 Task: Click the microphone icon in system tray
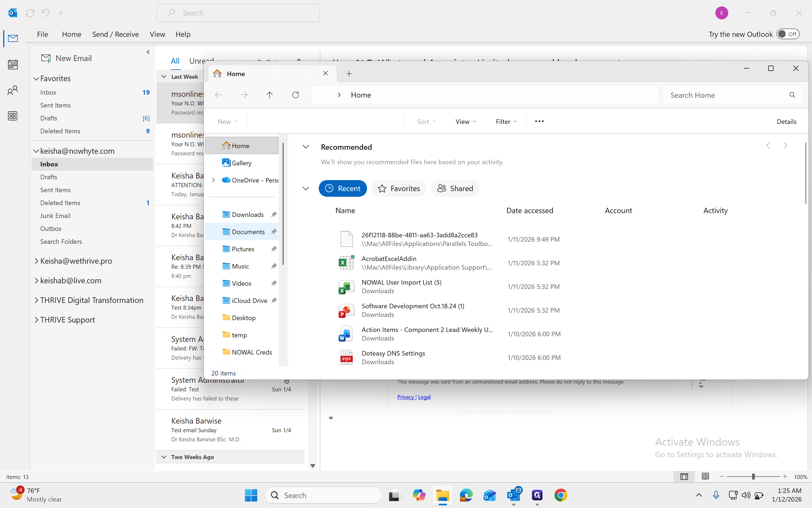tap(716, 495)
